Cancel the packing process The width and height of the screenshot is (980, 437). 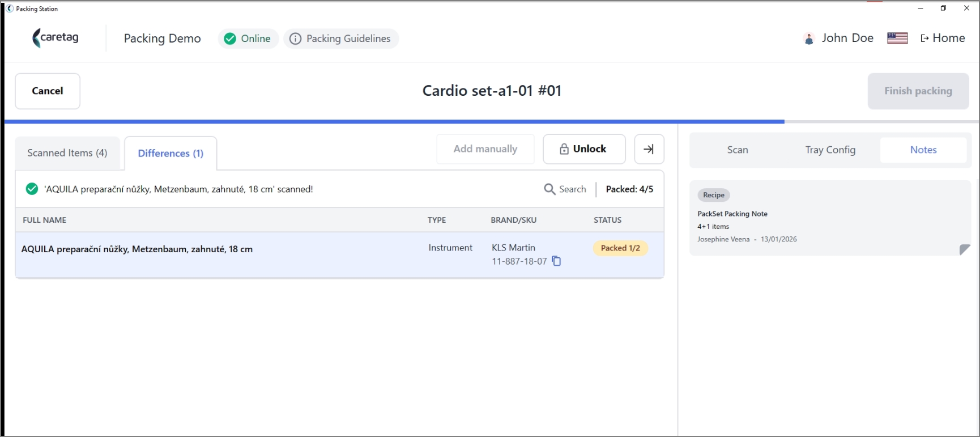pyautogui.click(x=48, y=91)
